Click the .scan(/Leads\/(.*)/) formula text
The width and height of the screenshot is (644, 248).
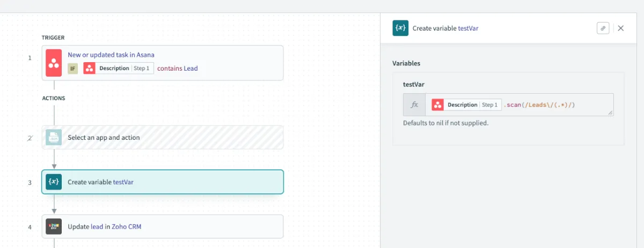click(x=539, y=105)
